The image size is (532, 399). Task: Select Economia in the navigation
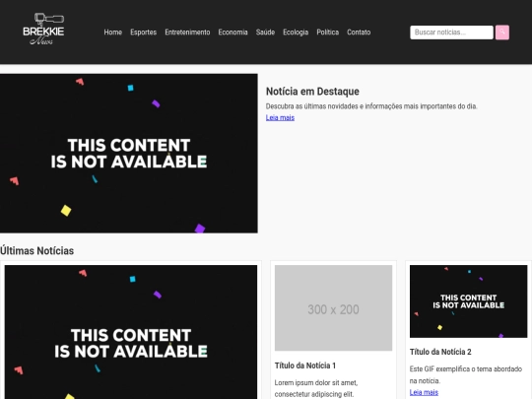click(x=233, y=33)
